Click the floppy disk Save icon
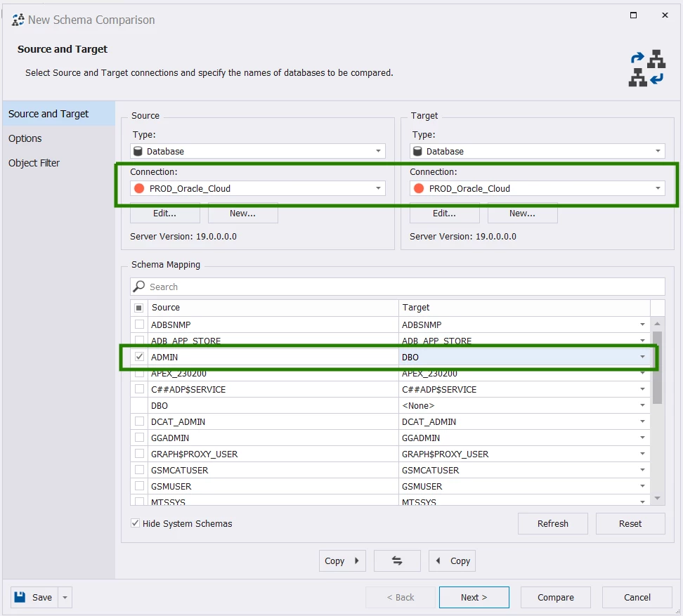The height and width of the screenshot is (616, 683). tap(20, 597)
